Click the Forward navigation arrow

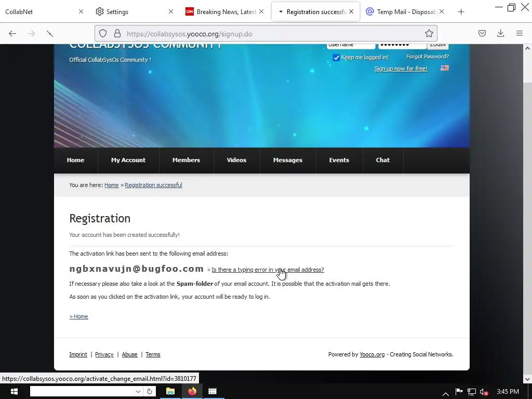tap(31, 33)
